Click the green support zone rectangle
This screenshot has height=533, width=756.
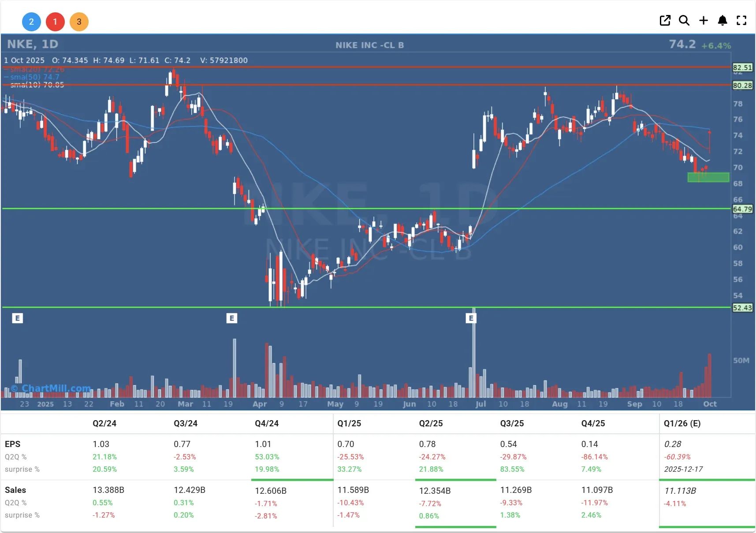[708, 177]
